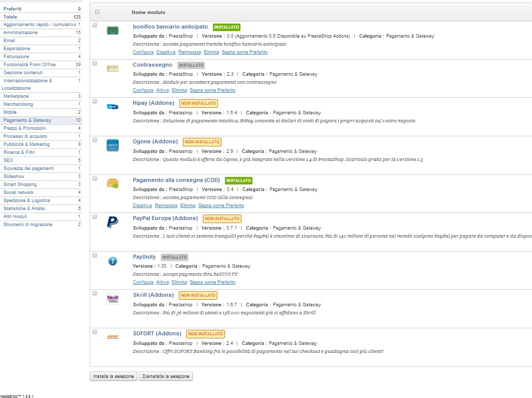
Task: Click Disattiva under Pagamento alla consegna
Action: (x=142, y=206)
